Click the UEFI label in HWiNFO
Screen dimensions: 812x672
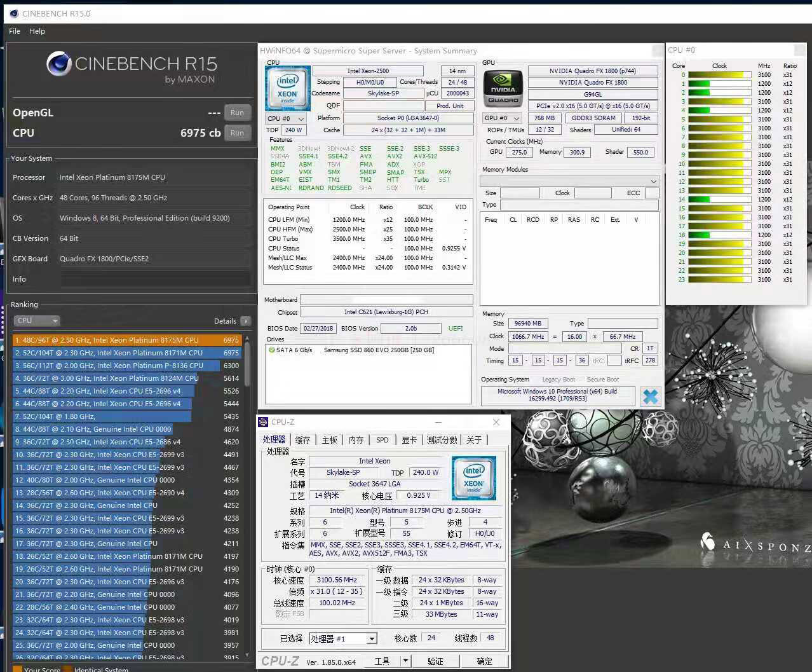pos(456,329)
